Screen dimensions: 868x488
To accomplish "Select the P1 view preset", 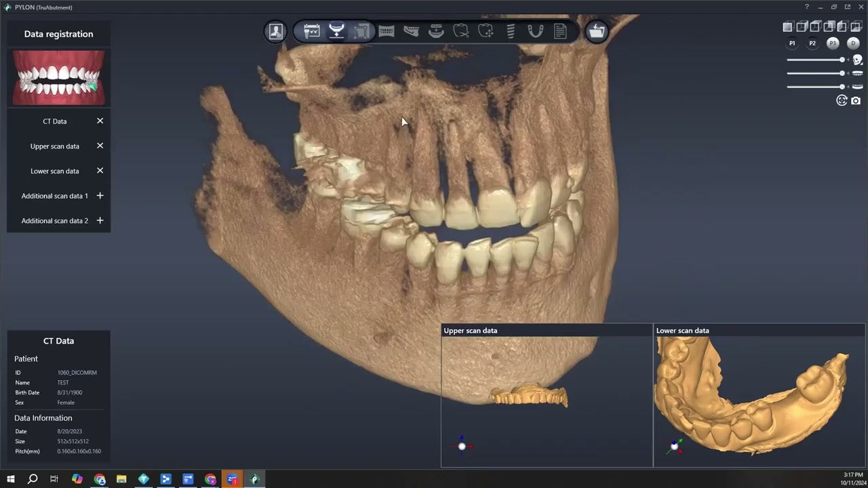I will click(792, 43).
